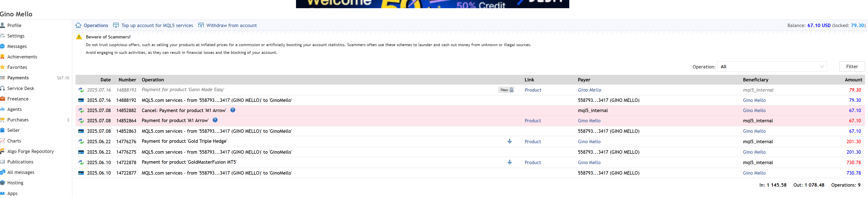Image resolution: width=868 pixels, height=198 pixels.
Task: Click the Service Desk headset icon
Action: pyautogui.click(x=2, y=88)
